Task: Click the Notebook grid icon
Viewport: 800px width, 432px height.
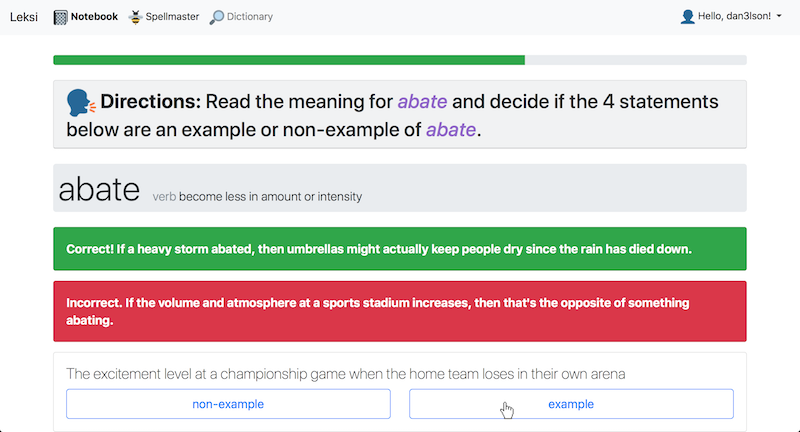Action: pos(60,17)
